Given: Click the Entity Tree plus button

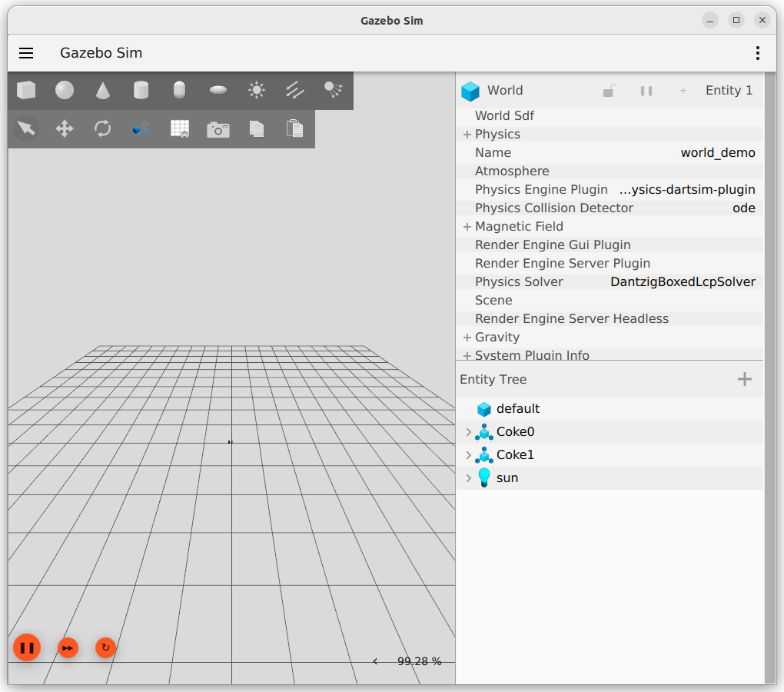Looking at the screenshot, I should pyautogui.click(x=745, y=379).
